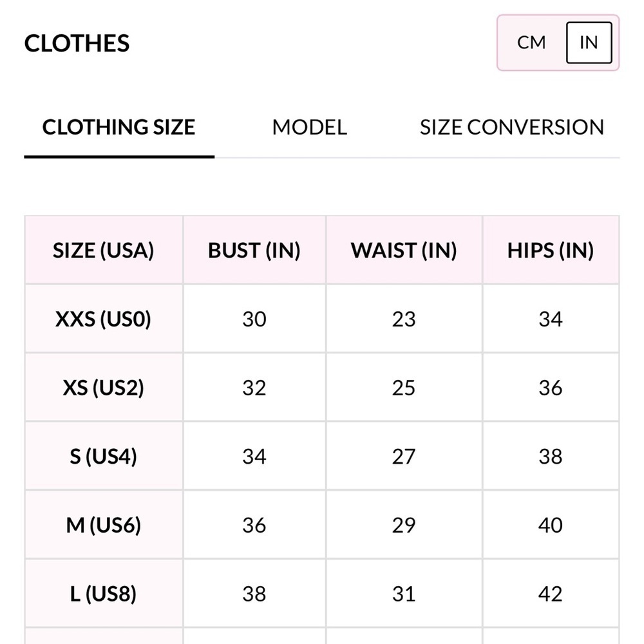This screenshot has width=644, height=644.
Task: Click hips value 38 for size S
Action: [551, 457]
